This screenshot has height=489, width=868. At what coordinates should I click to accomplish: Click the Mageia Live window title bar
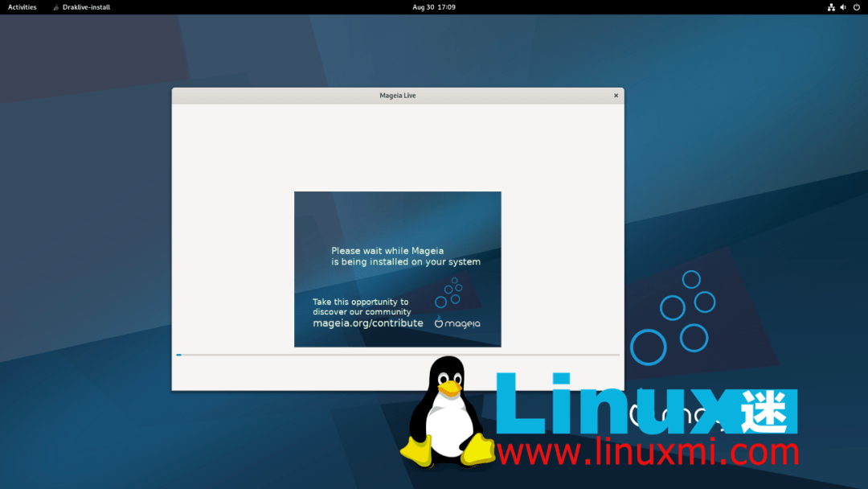point(397,95)
